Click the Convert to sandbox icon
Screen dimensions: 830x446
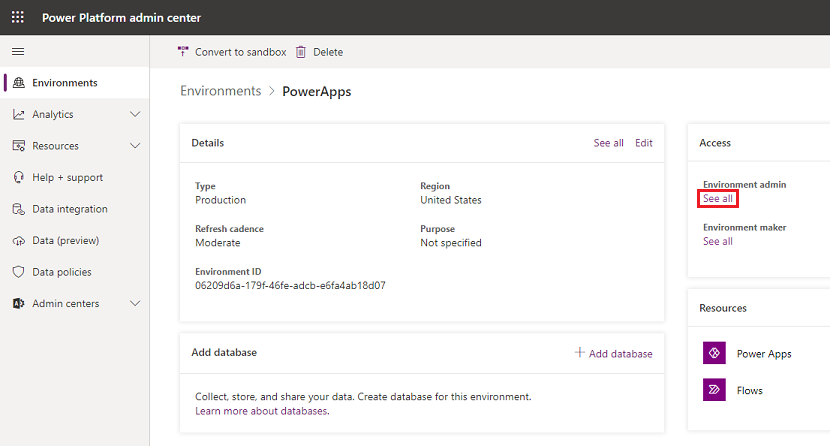click(183, 51)
